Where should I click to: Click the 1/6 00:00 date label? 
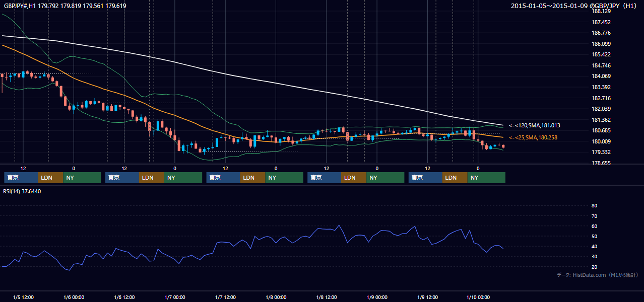click(74, 297)
